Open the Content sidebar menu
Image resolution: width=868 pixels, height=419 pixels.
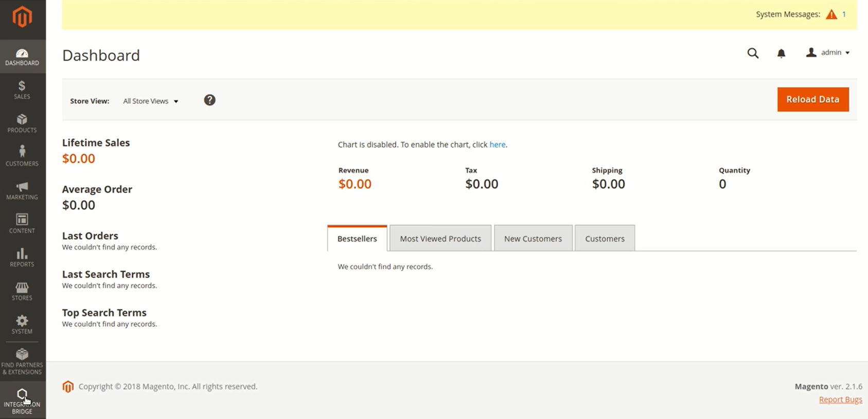(22, 224)
